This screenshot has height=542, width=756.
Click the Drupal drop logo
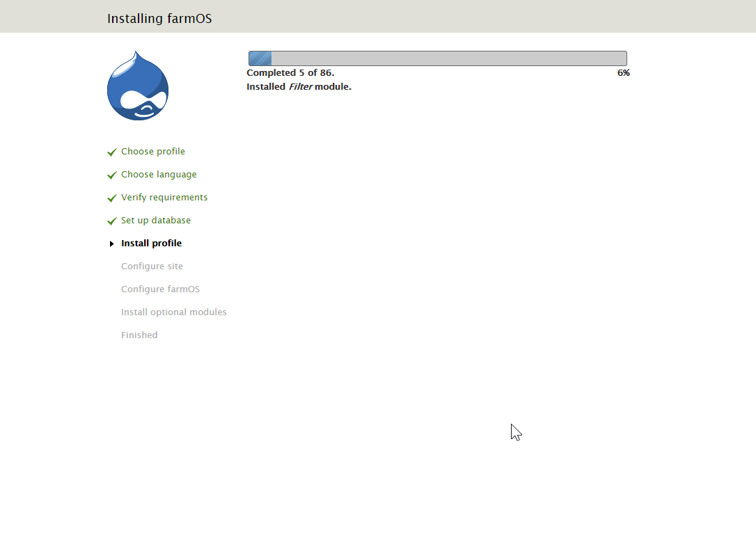[138, 86]
